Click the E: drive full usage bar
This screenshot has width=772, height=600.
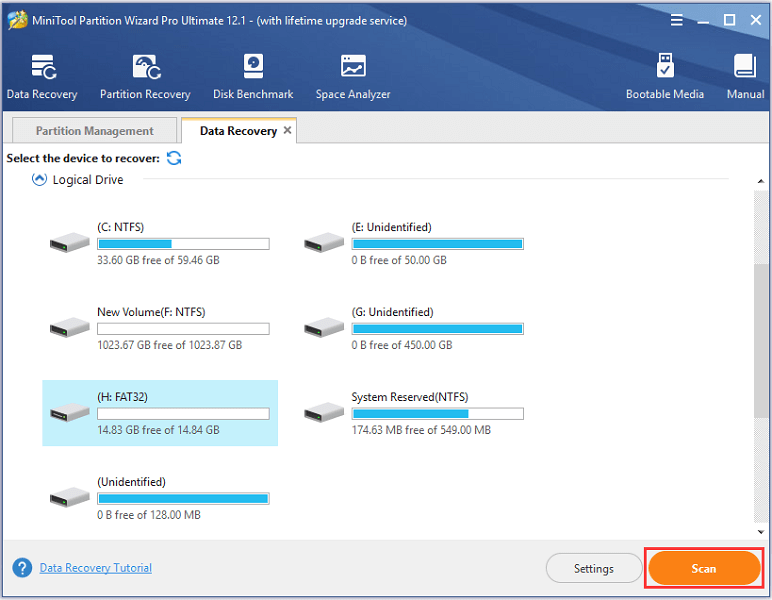[438, 244]
